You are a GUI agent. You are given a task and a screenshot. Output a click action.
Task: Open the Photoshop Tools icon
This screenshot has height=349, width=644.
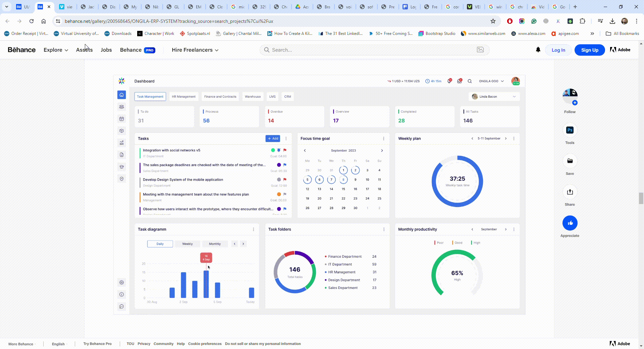pos(570,130)
